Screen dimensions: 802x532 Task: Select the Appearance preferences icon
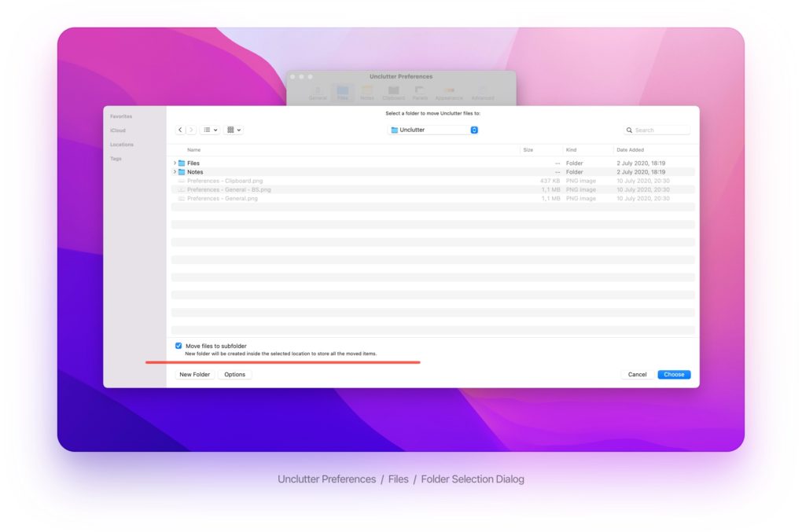point(449,90)
